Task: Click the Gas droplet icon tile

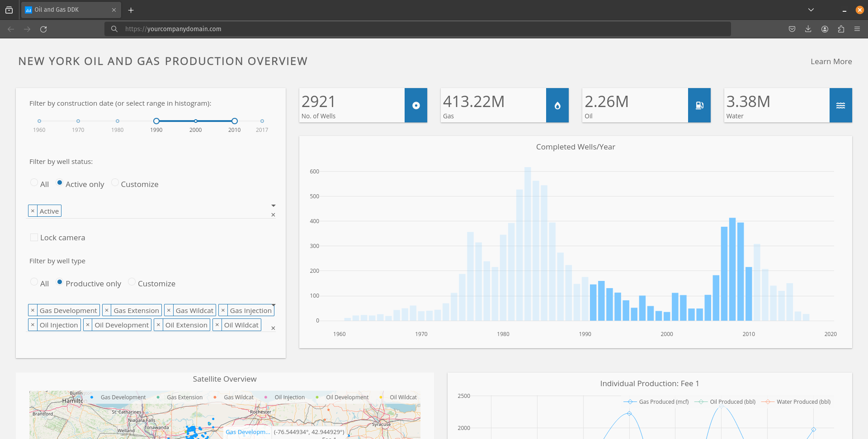Action: 557,105
